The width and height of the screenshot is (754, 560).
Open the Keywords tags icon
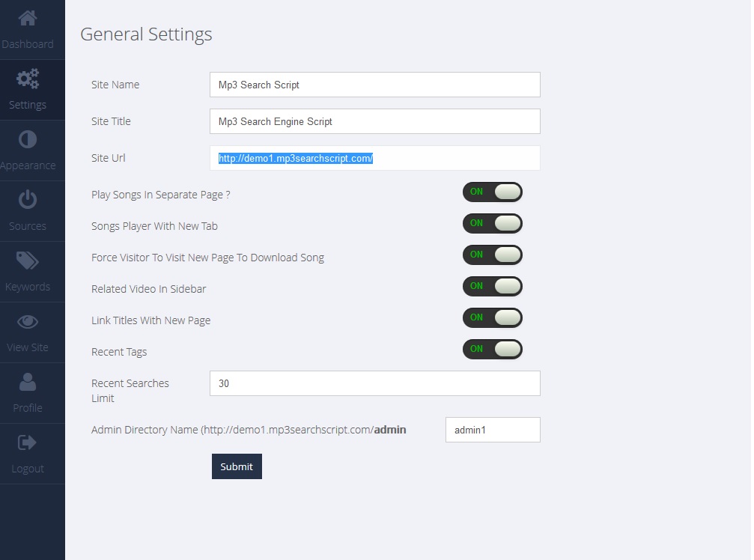tap(28, 261)
